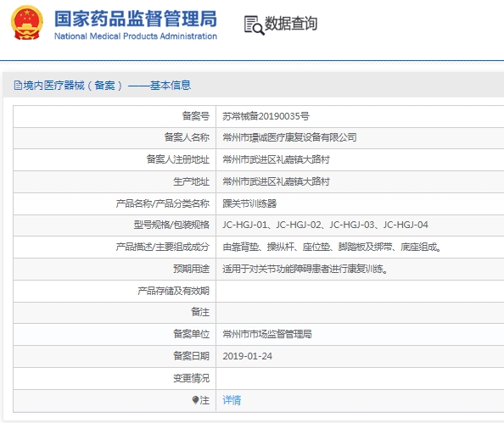Click the 数据查询 search document icon

click(254, 25)
